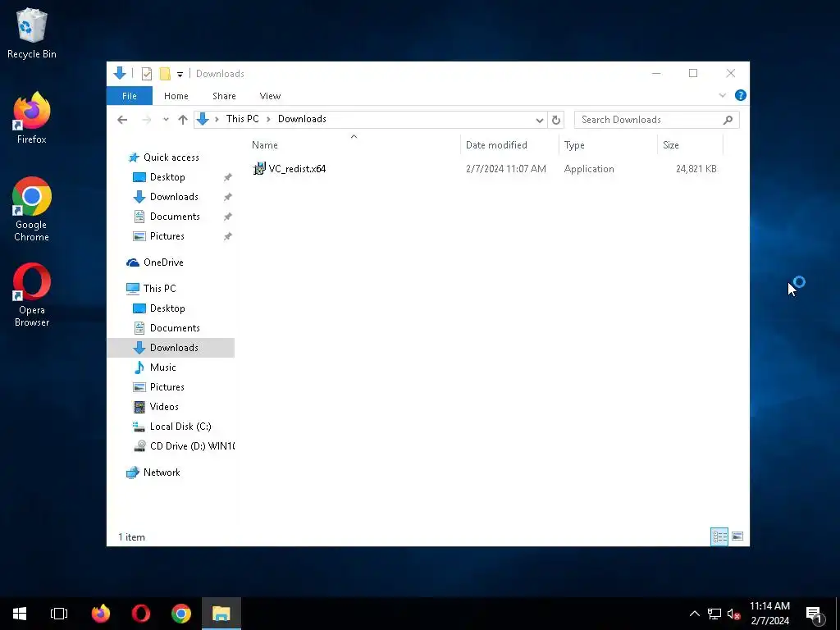Image resolution: width=840 pixels, height=630 pixels.
Task: Open the Action Center notifications icon
Action: pos(815,614)
